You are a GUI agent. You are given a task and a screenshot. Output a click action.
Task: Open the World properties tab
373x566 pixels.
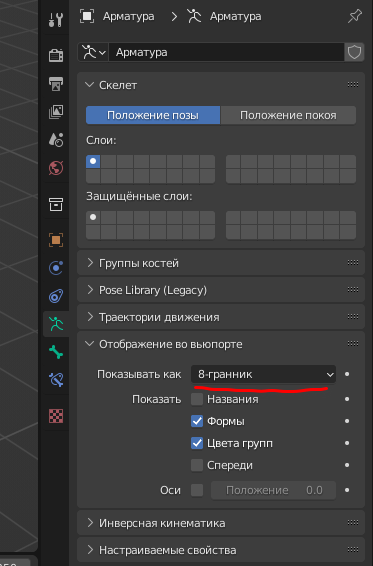coord(56,168)
